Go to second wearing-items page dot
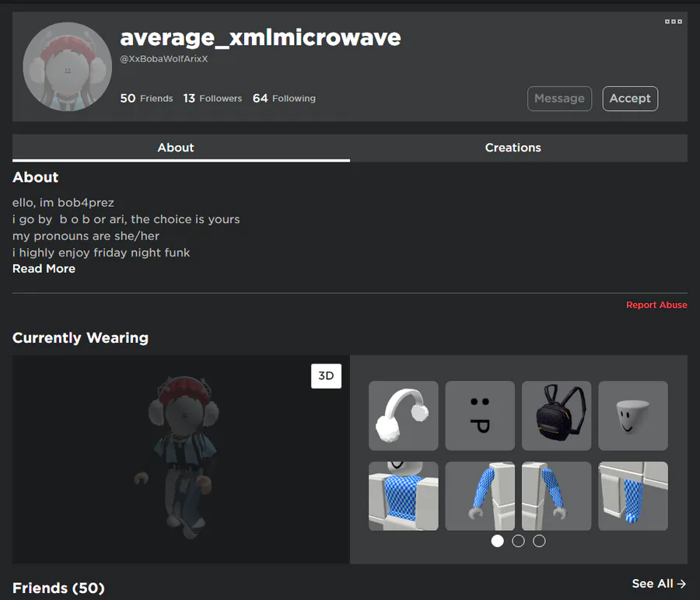The width and height of the screenshot is (700, 600). point(518,541)
